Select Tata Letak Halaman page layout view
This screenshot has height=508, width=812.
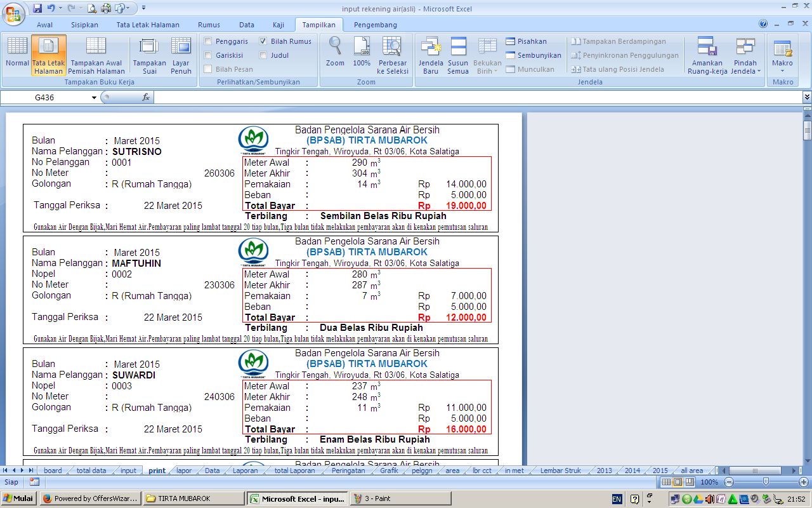pos(48,55)
